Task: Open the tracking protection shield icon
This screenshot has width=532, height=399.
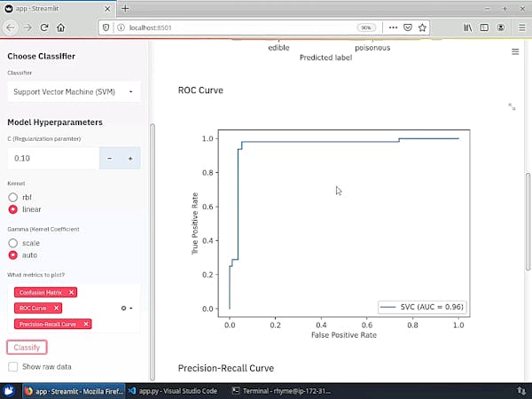Action: click(106, 27)
